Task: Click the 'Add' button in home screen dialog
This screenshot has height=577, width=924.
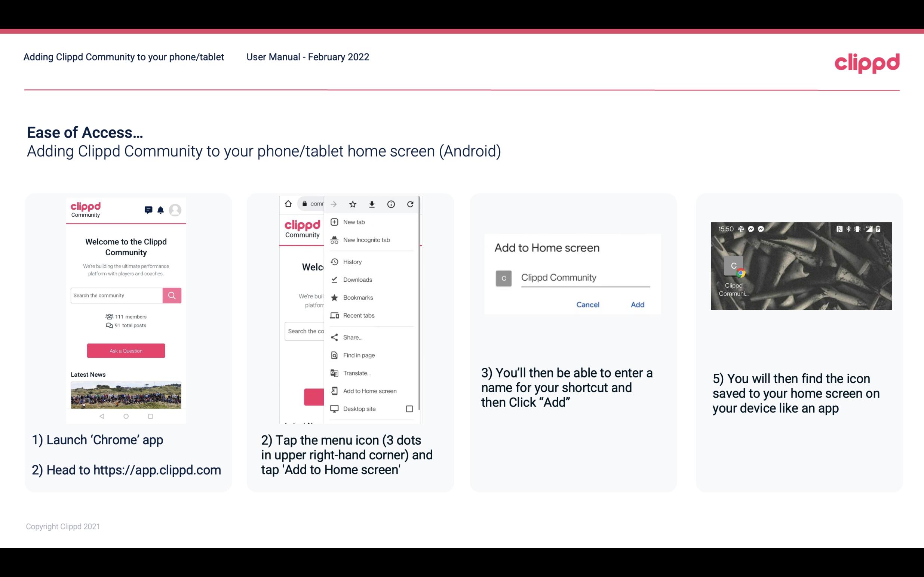Action: click(x=637, y=305)
